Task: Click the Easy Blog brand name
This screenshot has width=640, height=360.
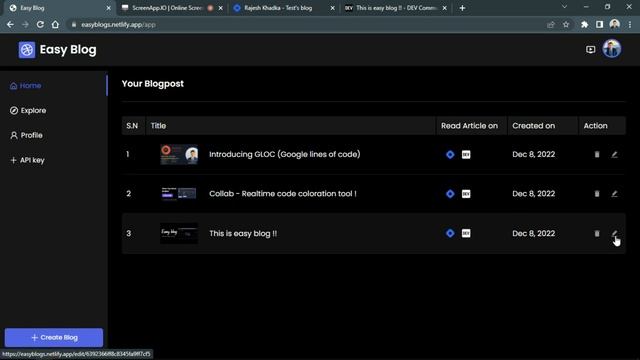Action: 68,50
